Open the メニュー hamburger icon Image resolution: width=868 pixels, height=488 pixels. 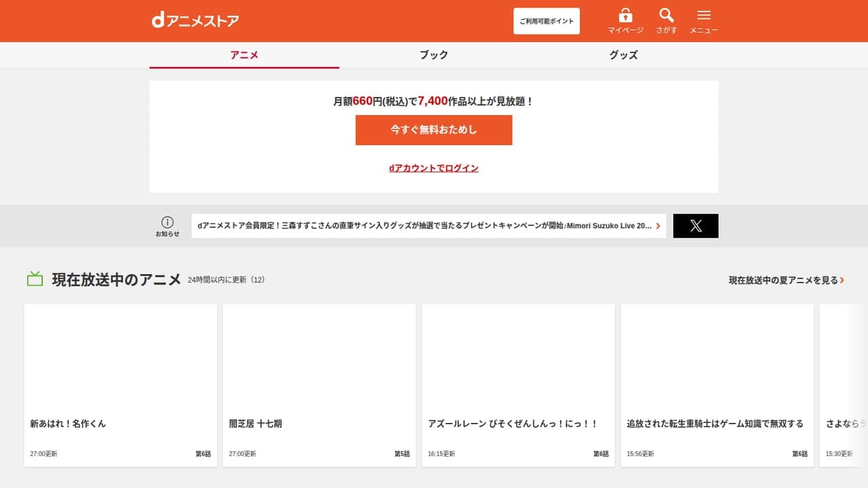pyautogui.click(x=704, y=15)
